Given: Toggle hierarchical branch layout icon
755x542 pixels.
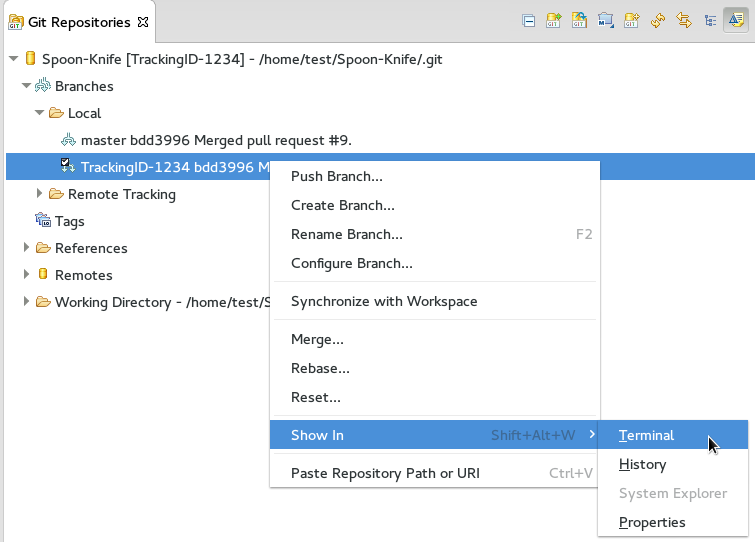Looking at the screenshot, I should click(x=710, y=21).
